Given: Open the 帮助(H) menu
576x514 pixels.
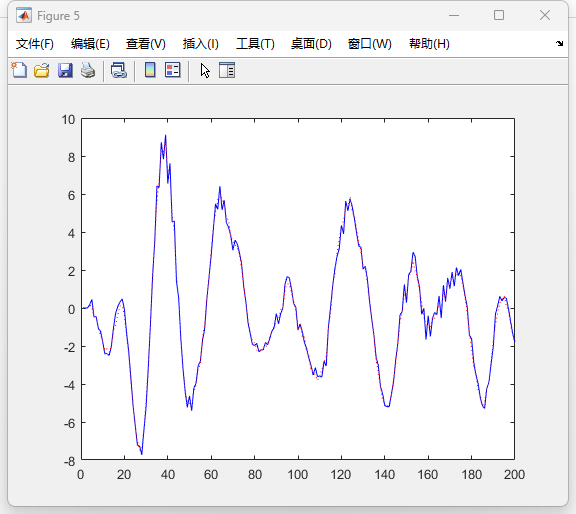Looking at the screenshot, I should 429,44.
